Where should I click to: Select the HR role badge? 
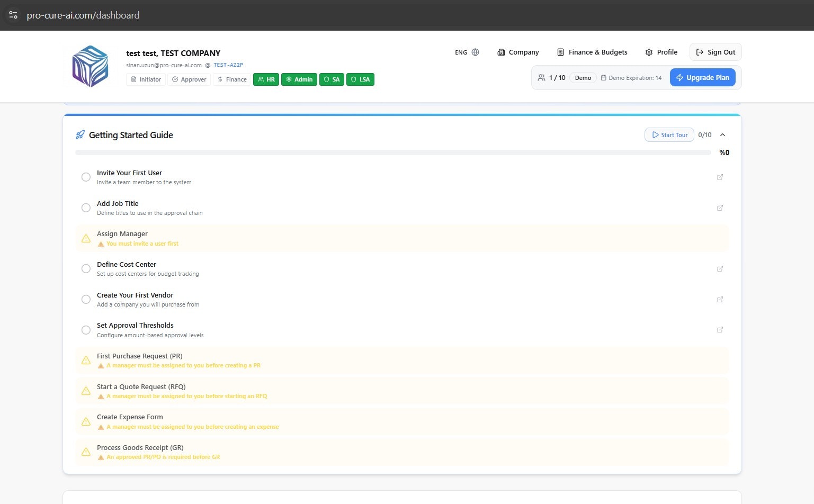click(266, 79)
